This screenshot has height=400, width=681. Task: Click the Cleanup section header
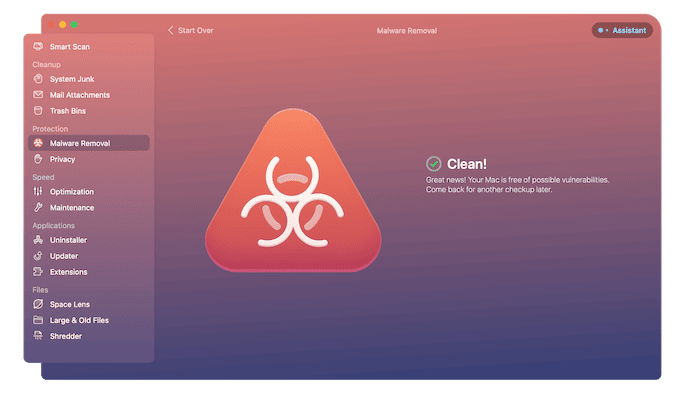point(46,64)
